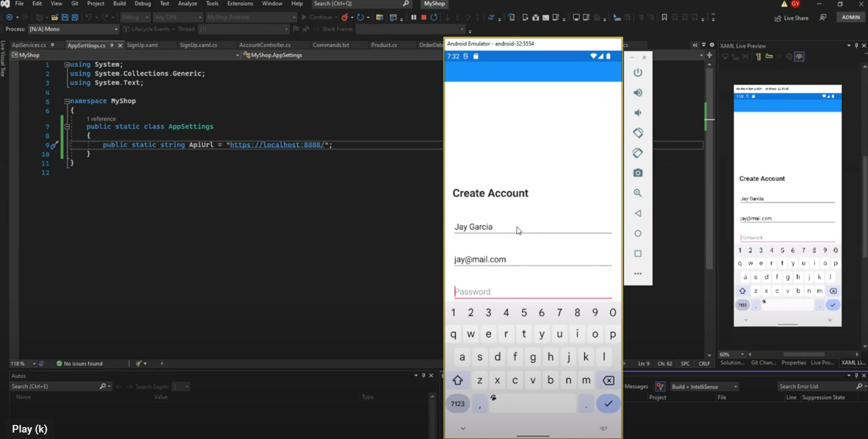Open emulator extended controls (three dots)

tap(638, 274)
